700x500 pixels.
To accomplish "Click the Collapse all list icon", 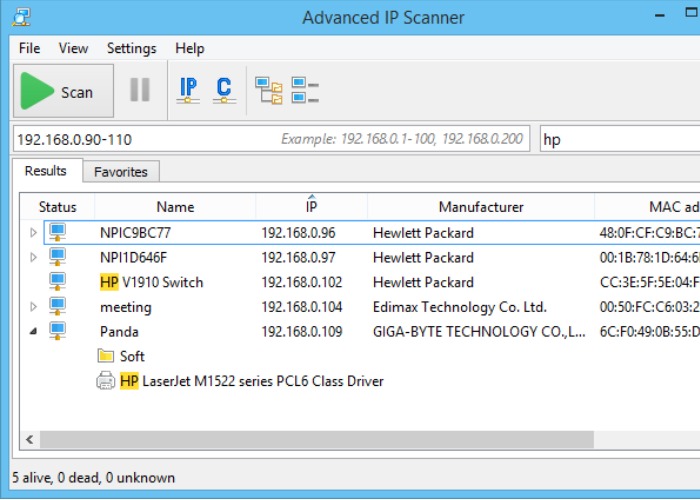I will (x=305, y=90).
